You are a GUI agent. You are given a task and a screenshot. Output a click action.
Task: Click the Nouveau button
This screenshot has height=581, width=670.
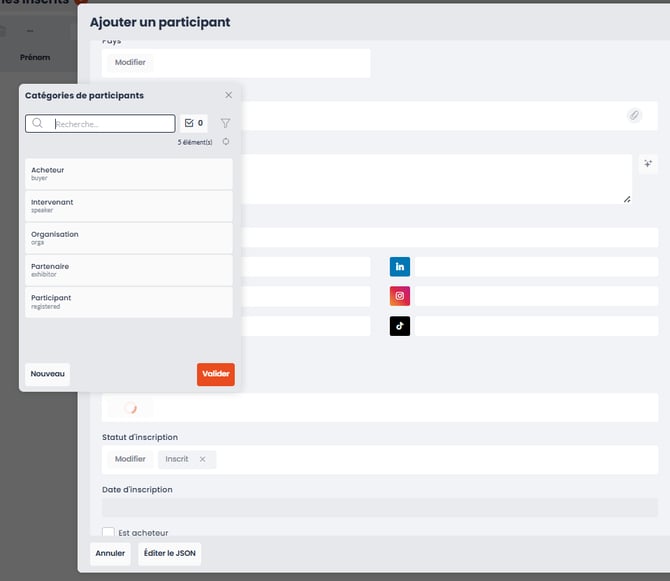coord(47,374)
